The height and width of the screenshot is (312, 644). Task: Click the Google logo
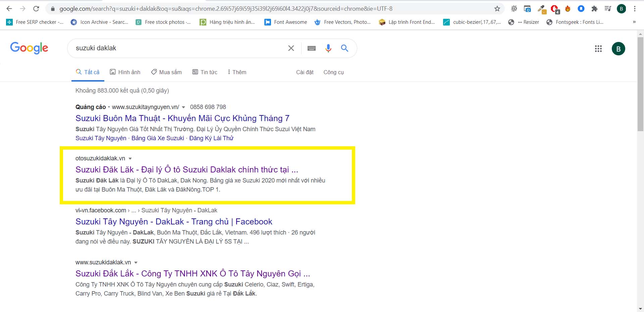tap(29, 48)
